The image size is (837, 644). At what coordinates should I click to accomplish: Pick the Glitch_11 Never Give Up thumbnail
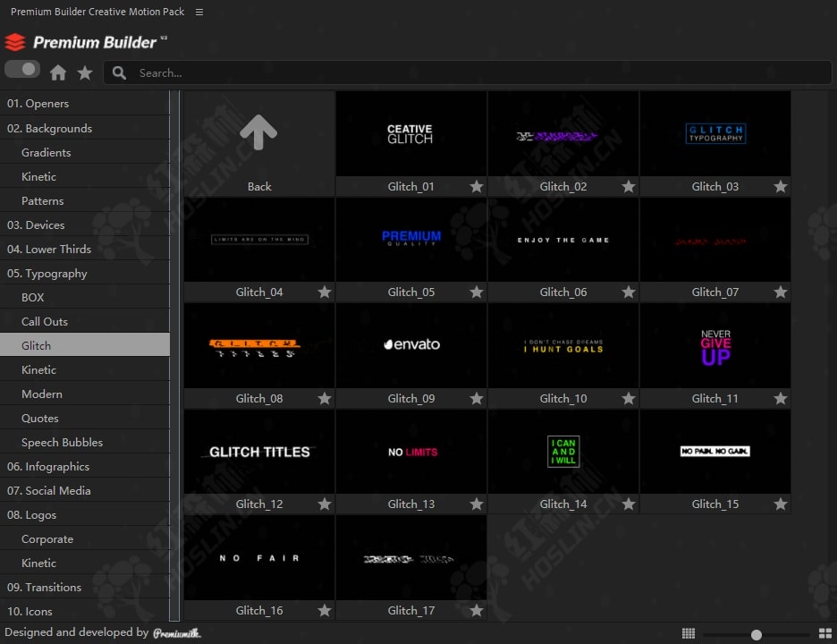point(715,345)
